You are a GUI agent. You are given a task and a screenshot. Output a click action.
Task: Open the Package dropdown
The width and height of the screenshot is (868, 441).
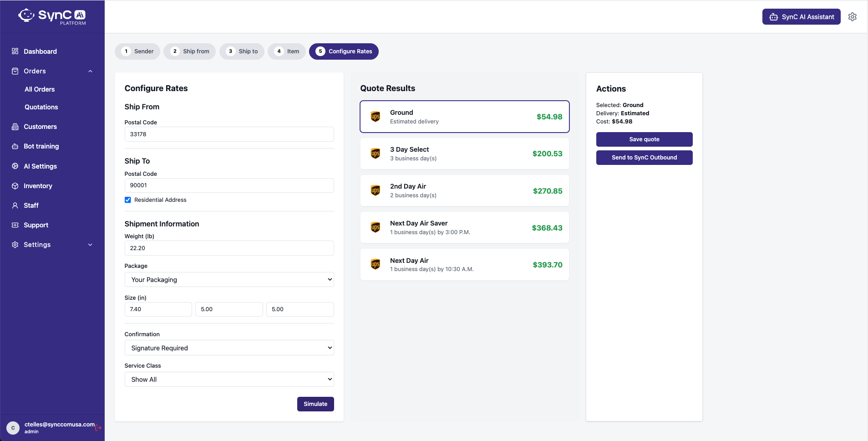pyautogui.click(x=229, y=279)
